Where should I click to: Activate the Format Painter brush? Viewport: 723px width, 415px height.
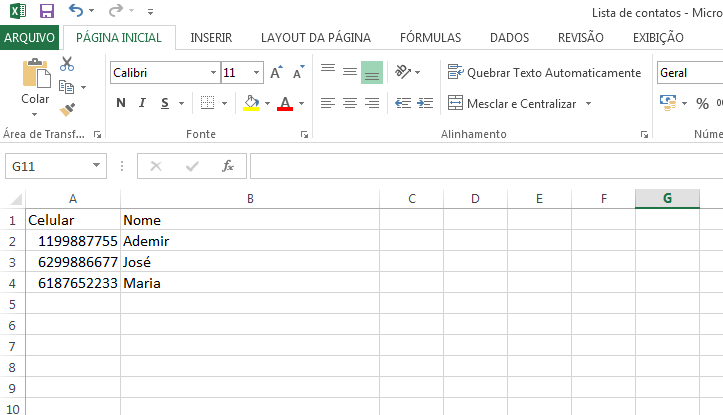pos(67,110)
